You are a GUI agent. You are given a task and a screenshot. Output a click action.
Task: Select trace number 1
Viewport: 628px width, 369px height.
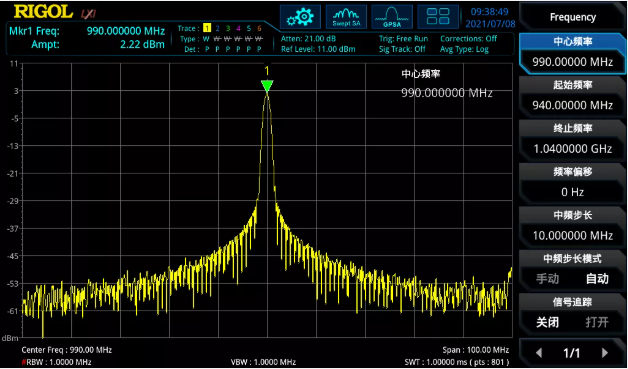click(207, 28)
